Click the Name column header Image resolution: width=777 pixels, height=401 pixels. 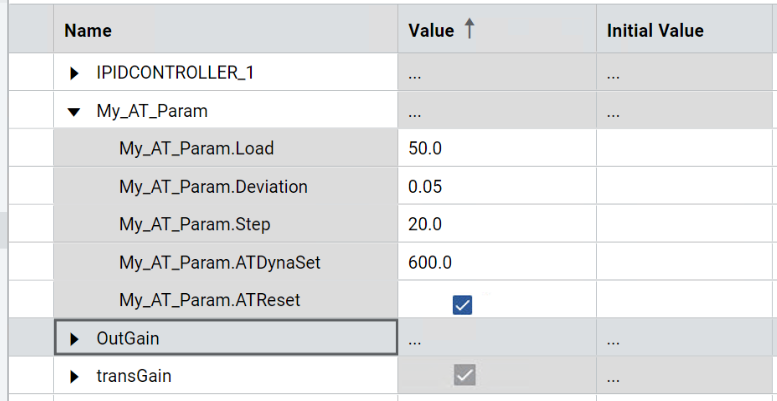tap(88, 31)
